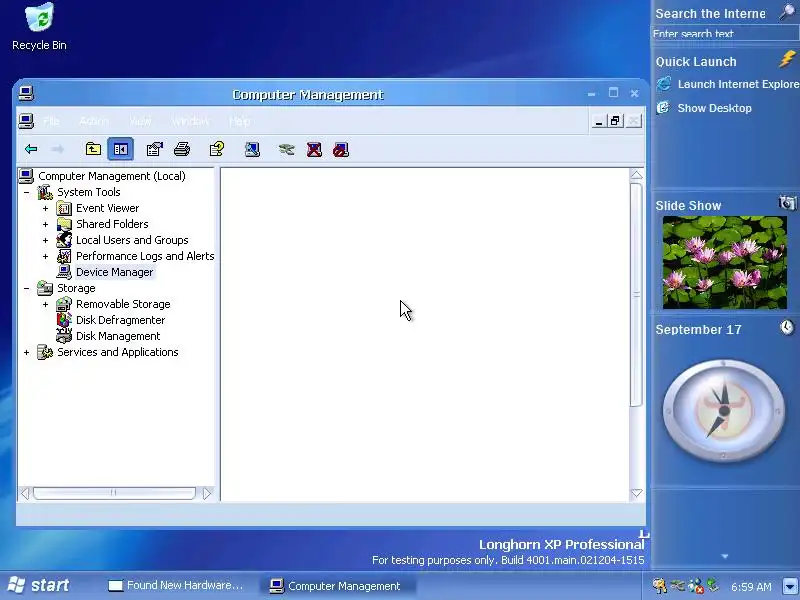Click the small clock icon by date

pos(788,327)
